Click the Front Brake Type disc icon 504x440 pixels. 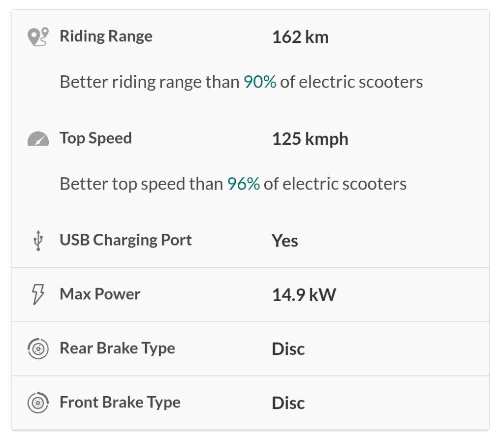pyautogui.click(x=38, y=403)
